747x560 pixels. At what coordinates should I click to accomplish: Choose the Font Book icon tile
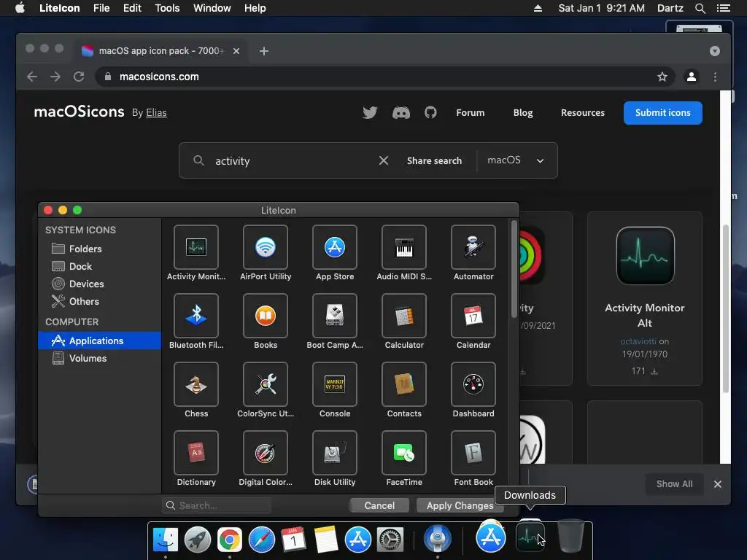click(473, 453)
